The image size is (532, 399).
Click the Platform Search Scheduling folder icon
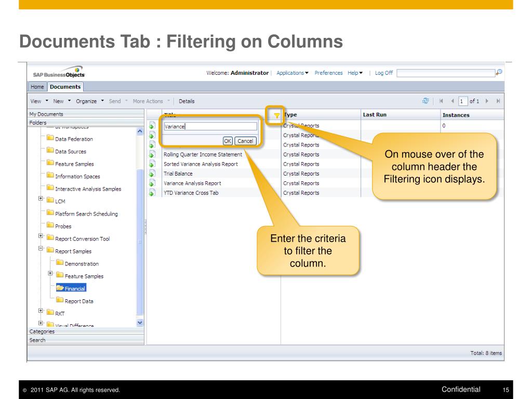coord(50,212)
